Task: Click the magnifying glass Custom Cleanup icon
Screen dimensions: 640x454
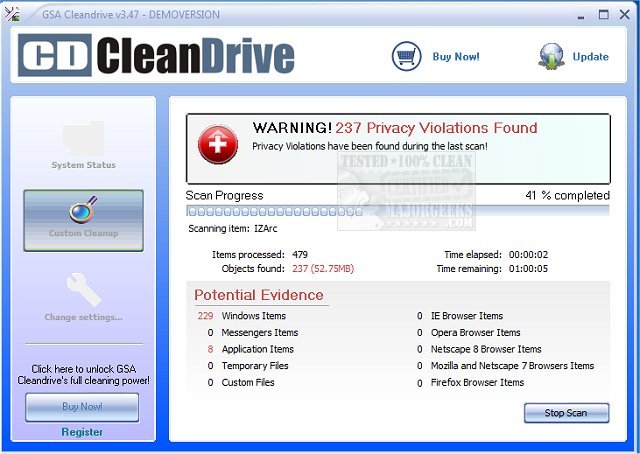Action: (x=83, y=209)
